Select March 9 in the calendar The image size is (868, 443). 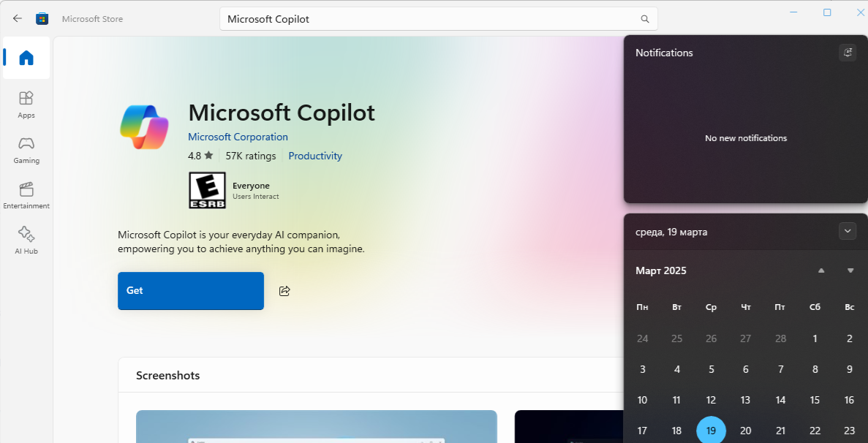tap(849, 369)
